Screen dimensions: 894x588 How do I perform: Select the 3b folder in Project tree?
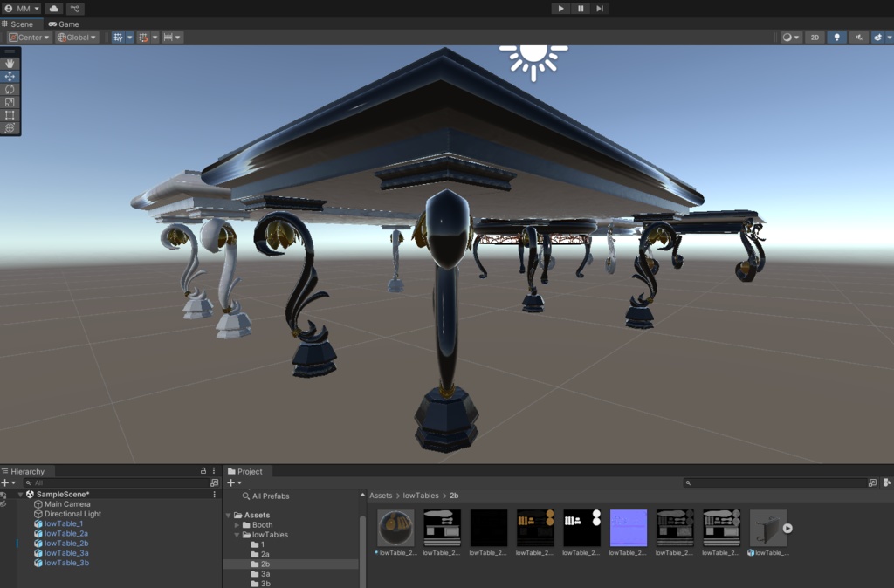260,584
